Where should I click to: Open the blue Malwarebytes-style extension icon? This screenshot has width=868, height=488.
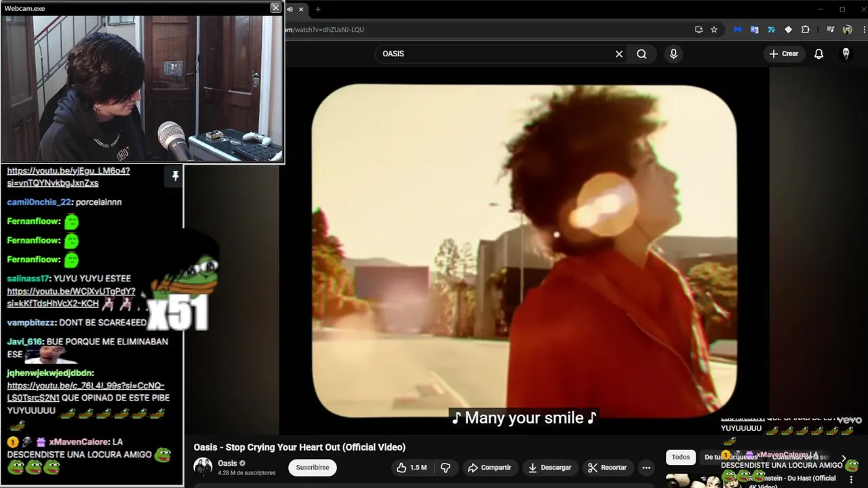[x=737, y=30]
